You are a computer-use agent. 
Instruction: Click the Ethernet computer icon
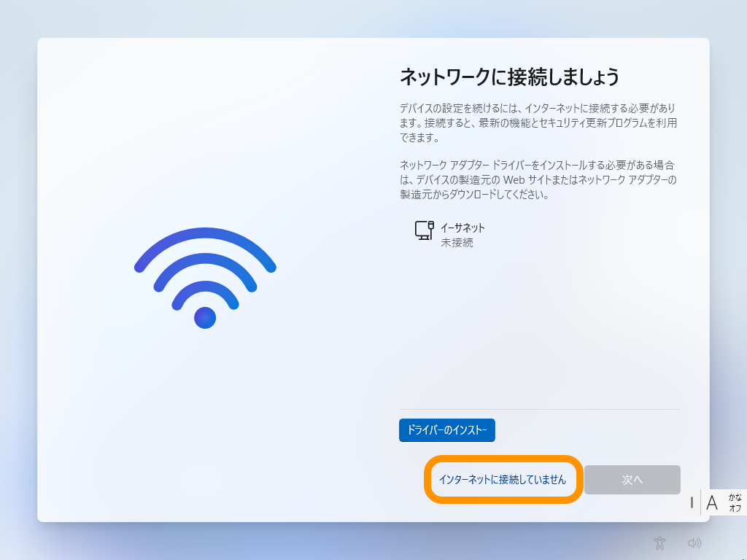tap(424, 230)
